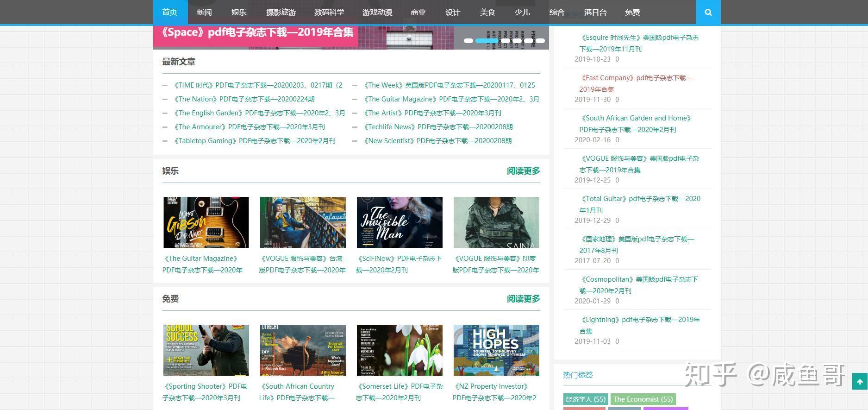Go to the 新闻 menu item
This screenshot has width=868, height=410.
204,13
